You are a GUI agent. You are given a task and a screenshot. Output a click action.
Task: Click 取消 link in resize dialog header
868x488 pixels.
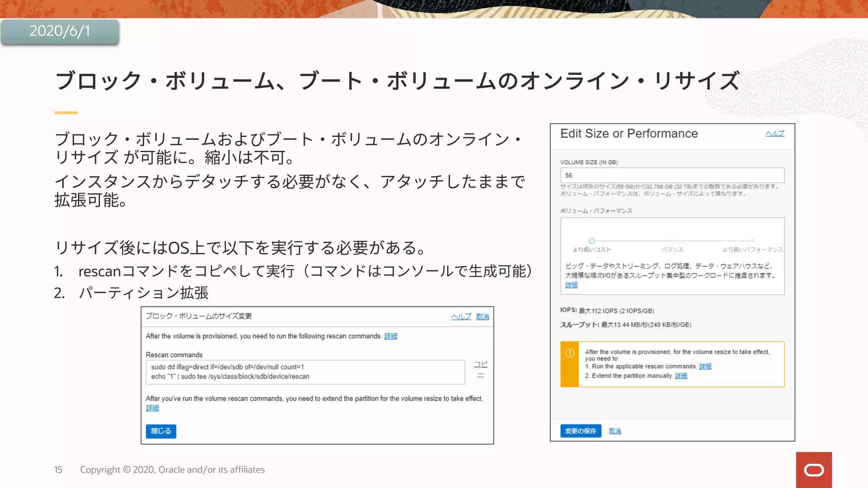(x=482, y=317)
